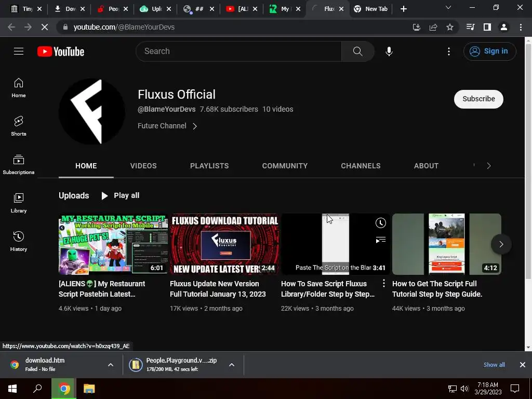Click the YouTube search field
The width and height of the screenshot is (532, 399).
238,51
